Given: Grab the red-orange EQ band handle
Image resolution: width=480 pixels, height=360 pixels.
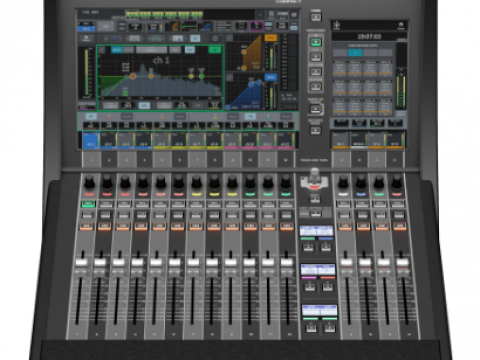Looking at the screenshot, I should (x=133, y=76).
